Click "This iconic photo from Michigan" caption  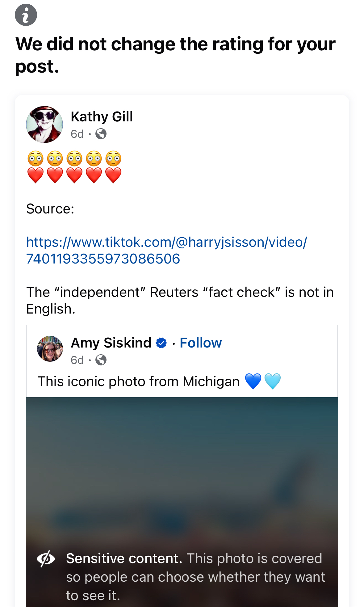[138, 381]
